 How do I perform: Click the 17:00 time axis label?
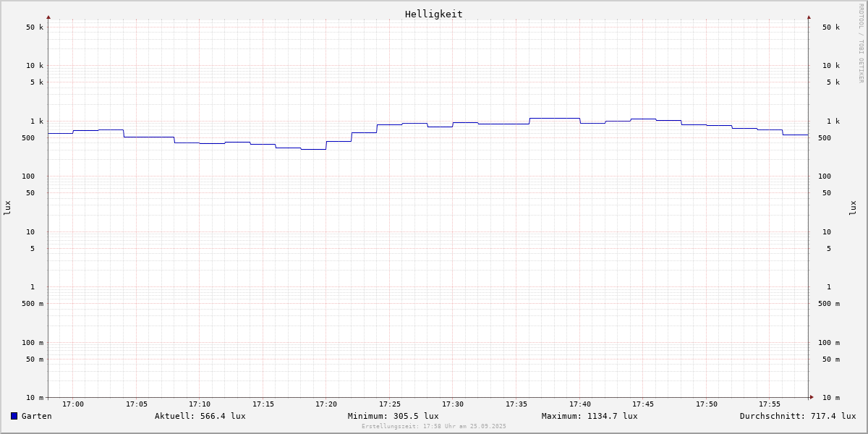[73, 404]
